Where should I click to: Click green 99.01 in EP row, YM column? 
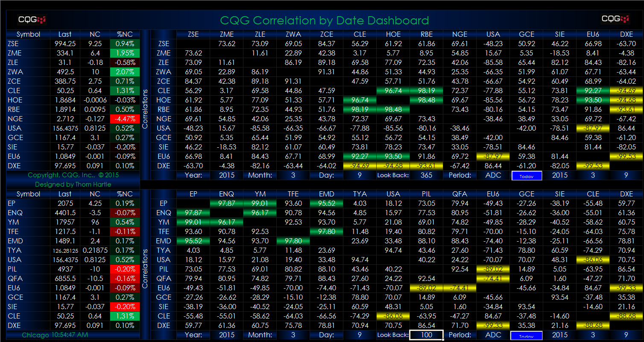coord(260,203)
